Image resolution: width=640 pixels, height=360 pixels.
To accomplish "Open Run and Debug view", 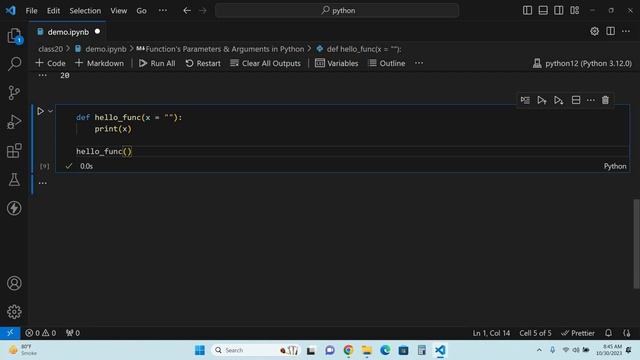I will click(14, 122).
